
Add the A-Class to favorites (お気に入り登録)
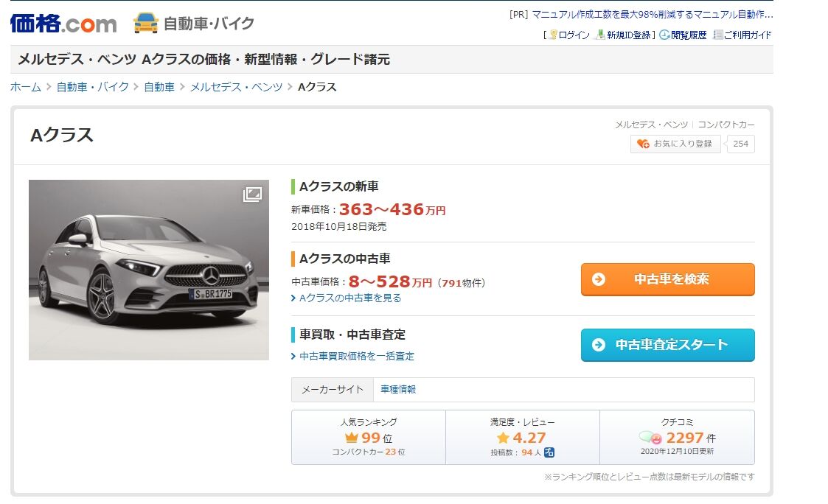(675, 144)
